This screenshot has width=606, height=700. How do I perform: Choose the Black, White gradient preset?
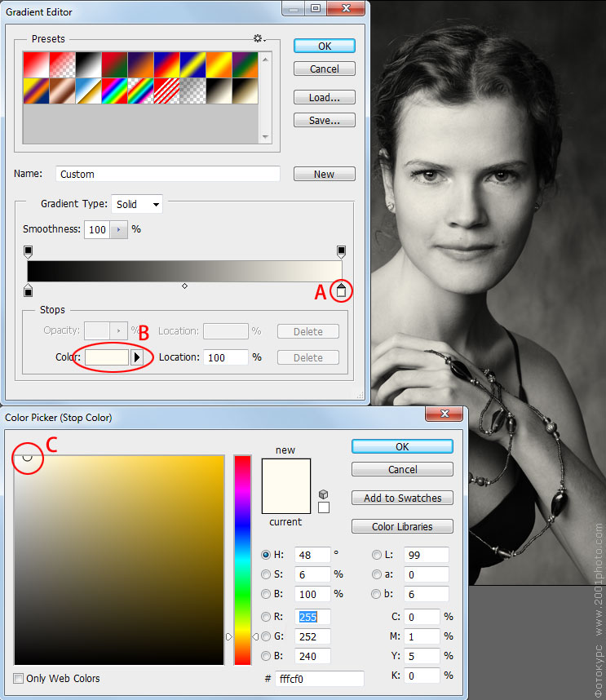(88, 64)
